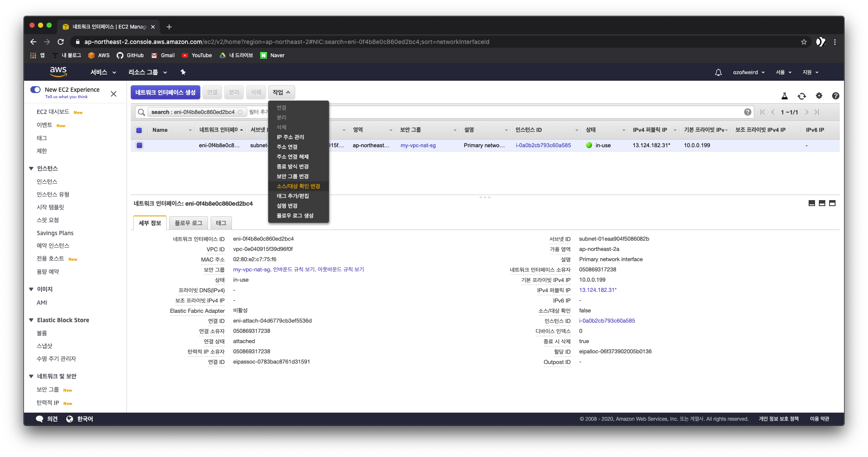
Task: Sort by the 상태 column header
Action: tap(591, 130)
